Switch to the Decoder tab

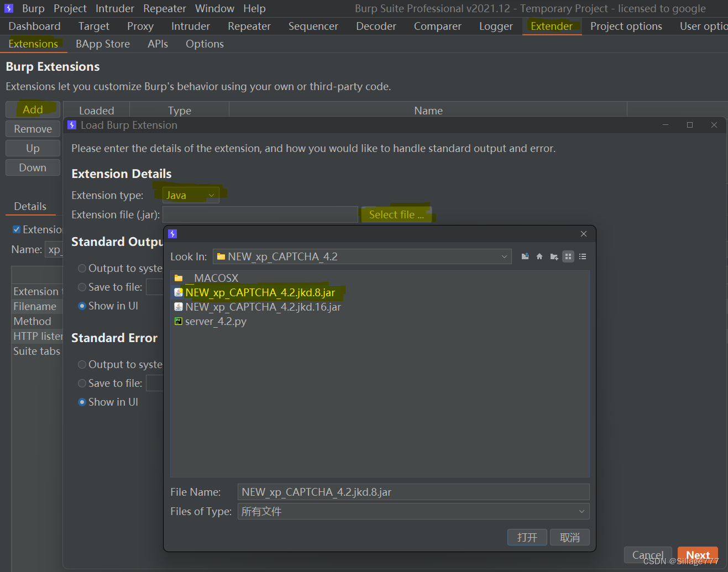(376, 26)
